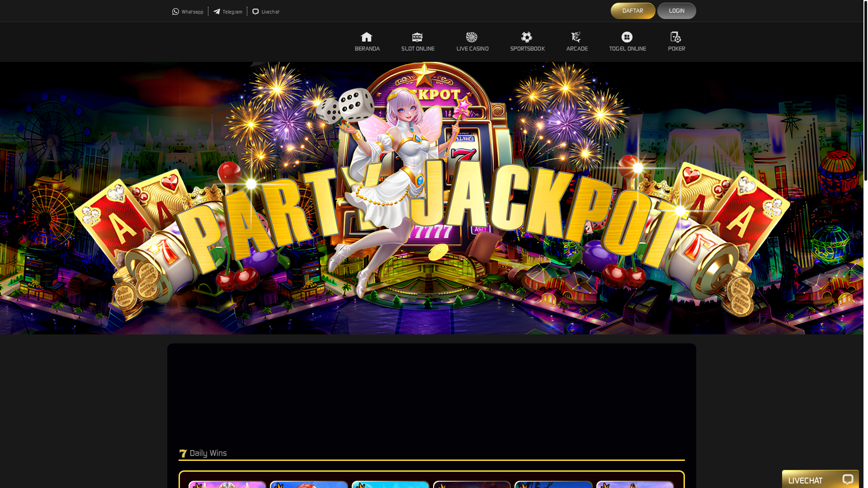The height and width of the screenshot is (488, 868).
Task: Open the Sportsbook soccer ball icon
Action: [527, 37]
